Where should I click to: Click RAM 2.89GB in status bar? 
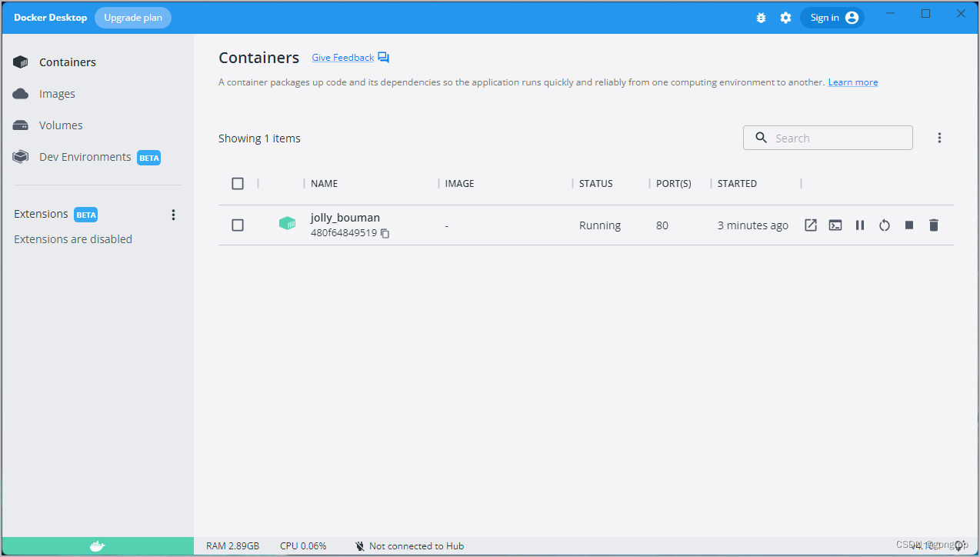[x=232, y=546]
